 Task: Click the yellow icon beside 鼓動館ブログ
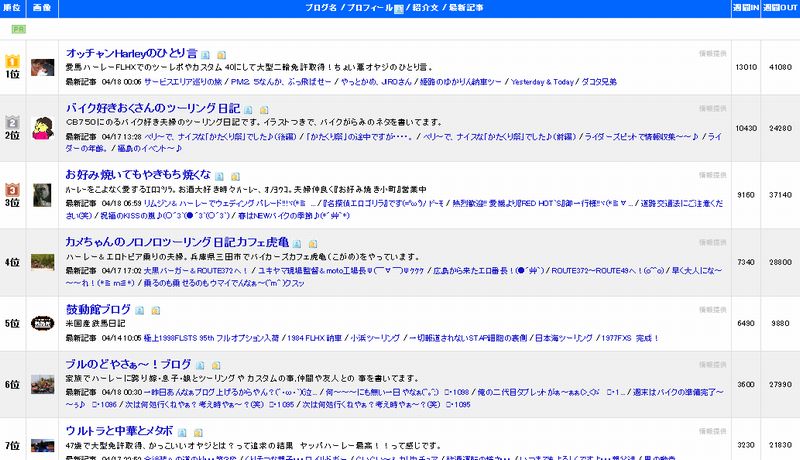coord(156,310)
